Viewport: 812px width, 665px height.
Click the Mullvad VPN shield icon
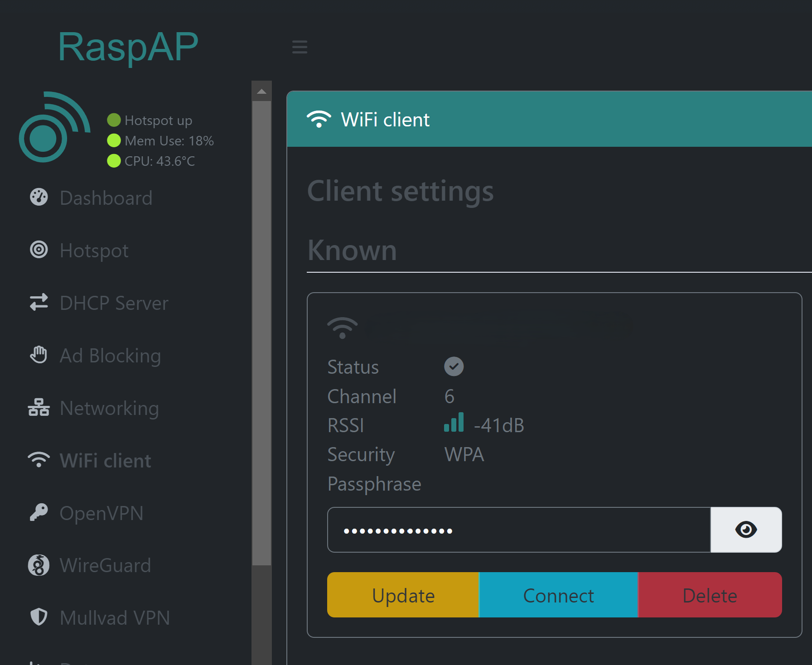pyautogui.click(x=39, y=617)
